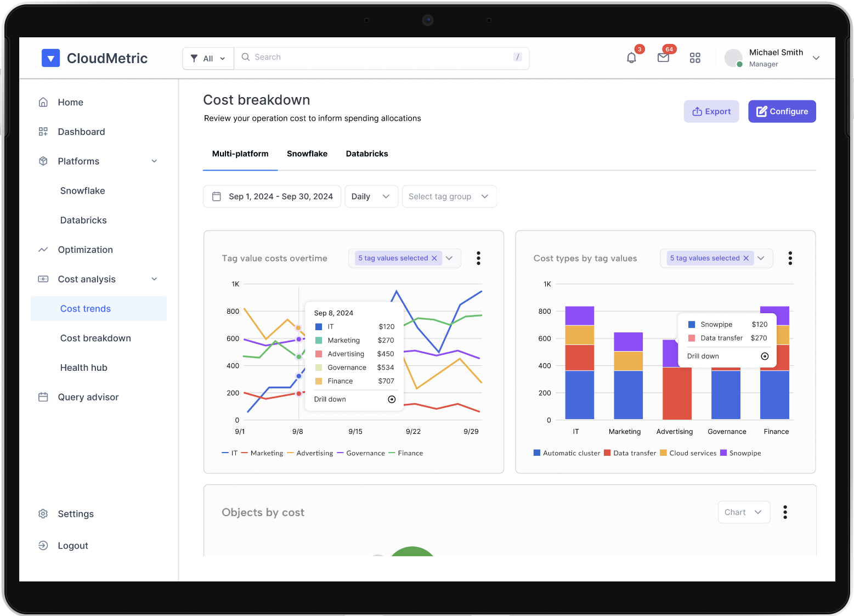The width and height of the screenshot is (854, 616).
Task: Open kebab menu on Objects by cost
Action: point(785,512)
